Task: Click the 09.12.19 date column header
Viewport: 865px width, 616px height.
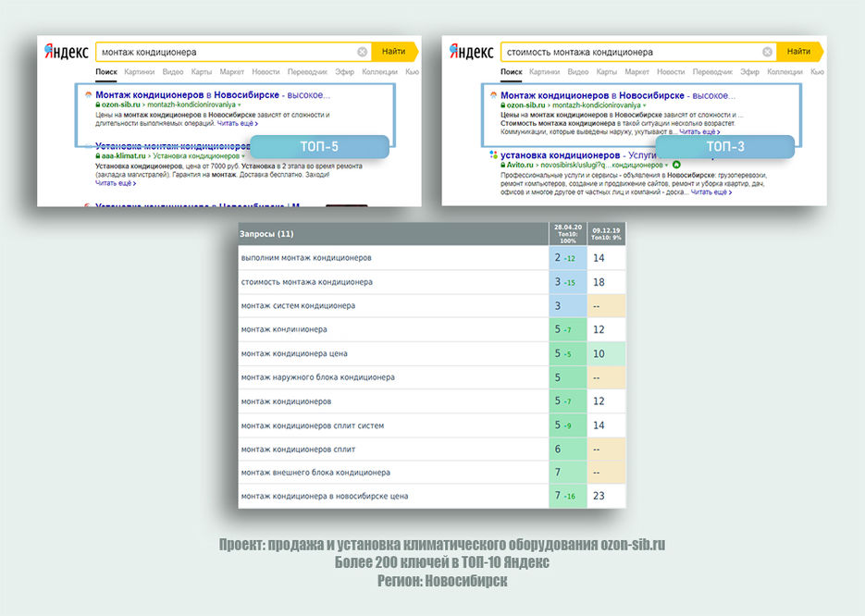Action: pos(606,234)
